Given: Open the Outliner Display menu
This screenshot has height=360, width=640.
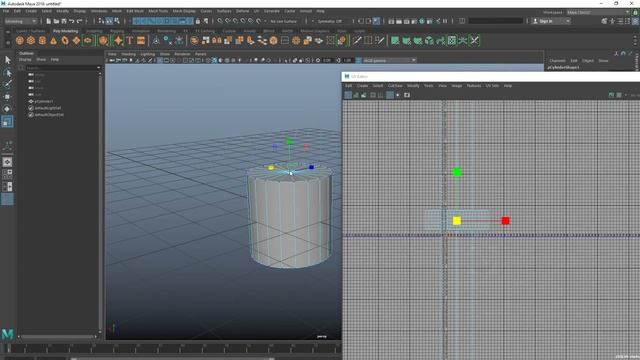Looking at the screenshot, I should (x=25, y=59).
